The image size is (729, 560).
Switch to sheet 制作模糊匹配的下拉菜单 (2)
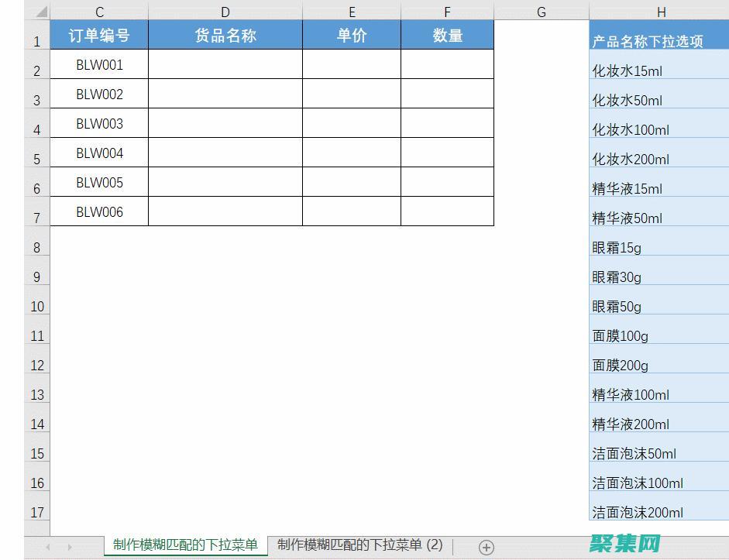coord(360,545)
